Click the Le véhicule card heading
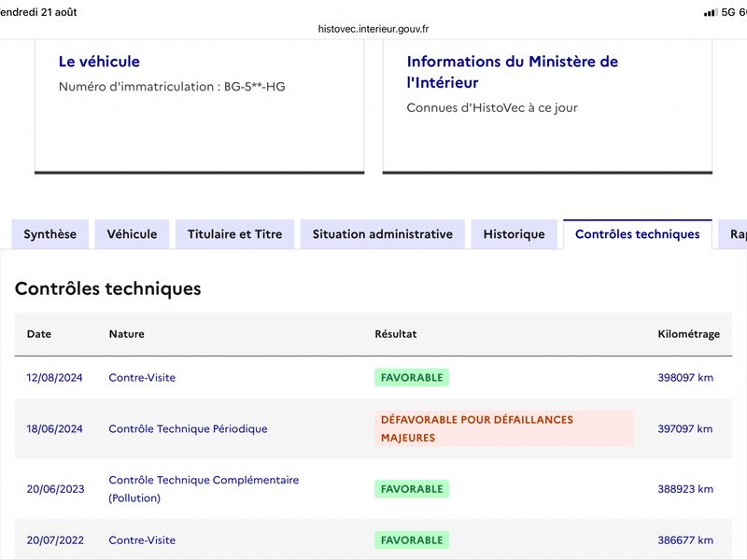 coord(99,62)
